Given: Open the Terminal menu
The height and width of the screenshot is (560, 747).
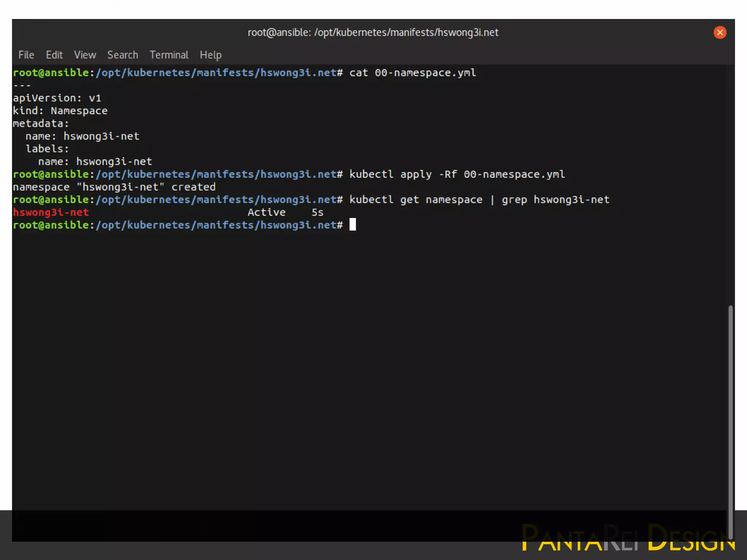Looking at the screenshot, I should pos(169,55).
